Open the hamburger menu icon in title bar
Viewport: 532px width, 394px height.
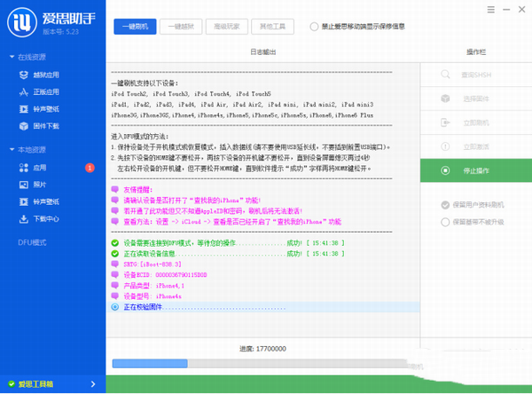[491, 10]
